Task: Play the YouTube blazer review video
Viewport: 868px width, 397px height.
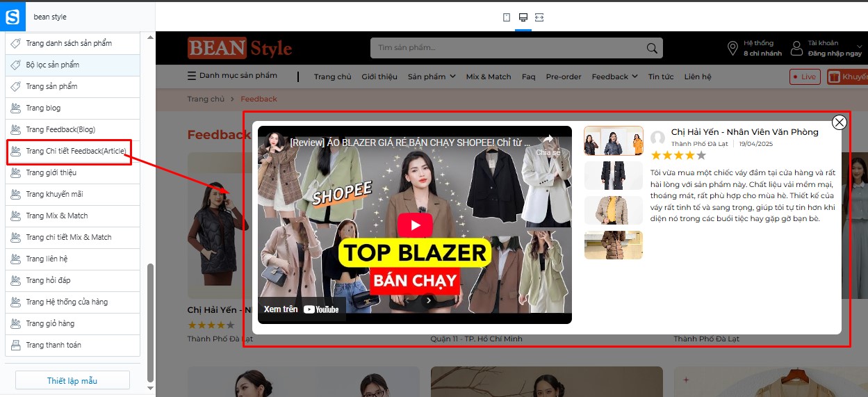Action: point(415,225)
